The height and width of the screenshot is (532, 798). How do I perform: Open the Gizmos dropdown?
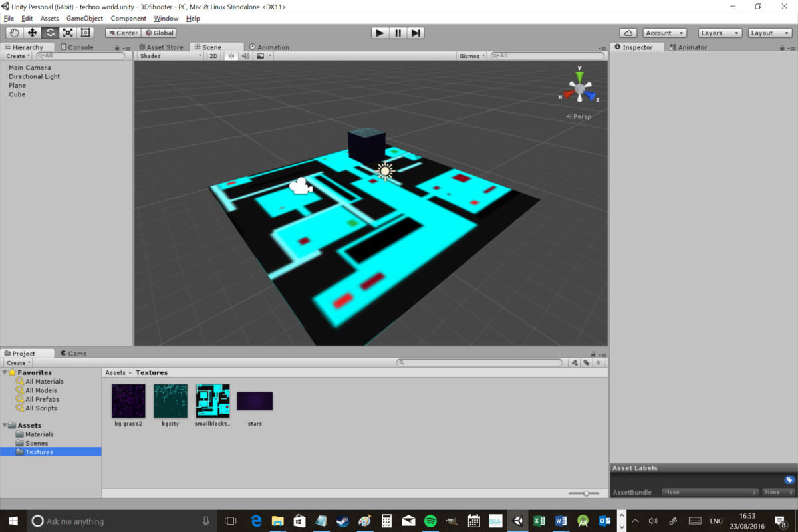click(472, 55)
